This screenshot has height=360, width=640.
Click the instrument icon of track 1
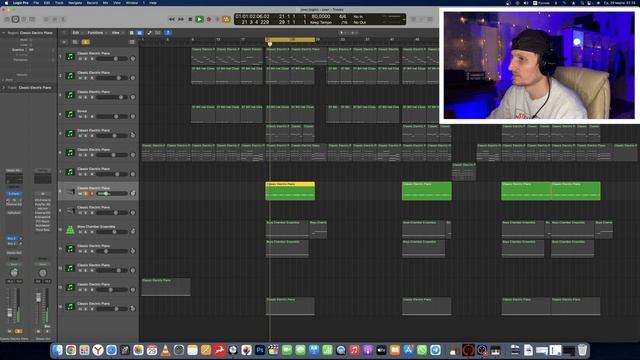click(70, 56)
